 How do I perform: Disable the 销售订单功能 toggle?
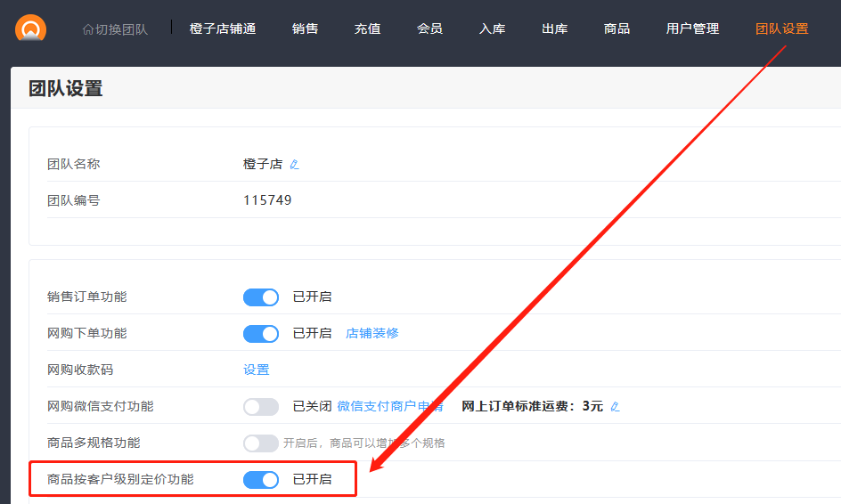pos(261,297)
